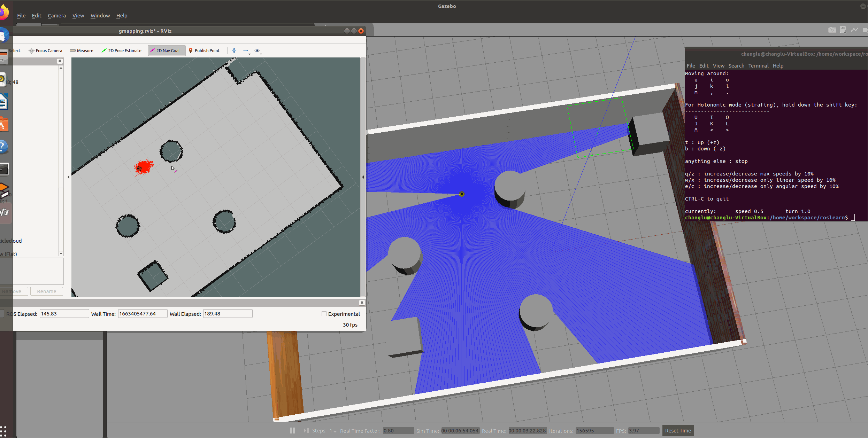Click the Reset Time button in Gazebo

[x=678, y=431]
